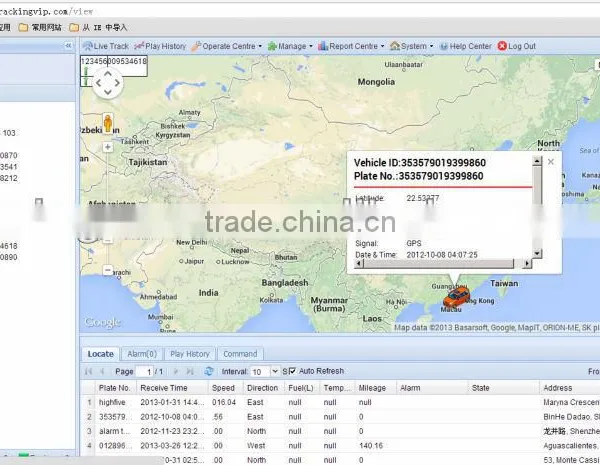
Task: Collapse the left panel with double-chevron
Action: pyautogui.click(x=68, y=46)
